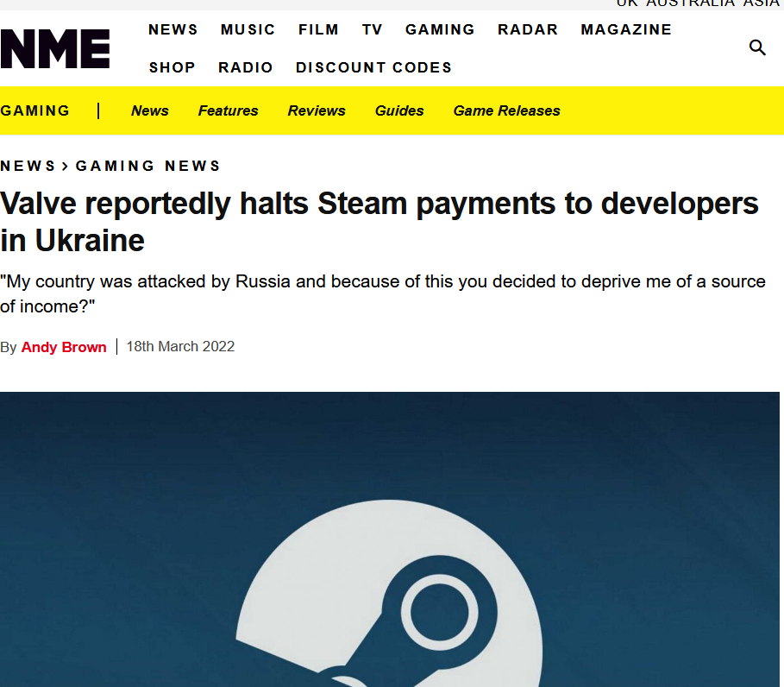The width and height of the screenshot is (784, 687).
Task: Open the Radio page
Action: click(245, 67)
